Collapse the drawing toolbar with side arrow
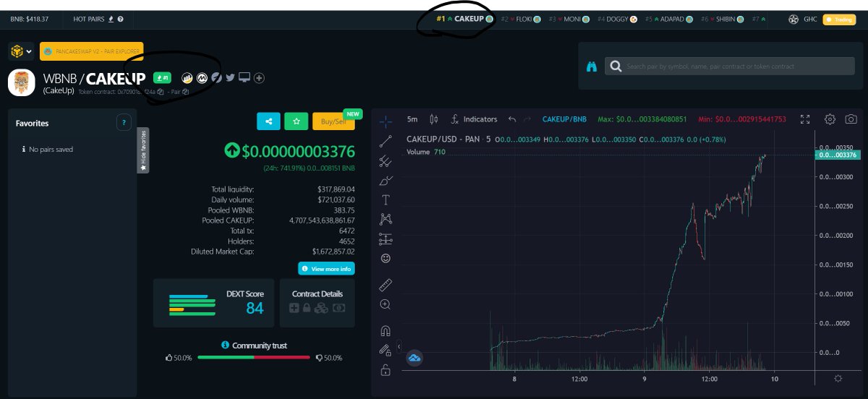 [x=399, y=347]
